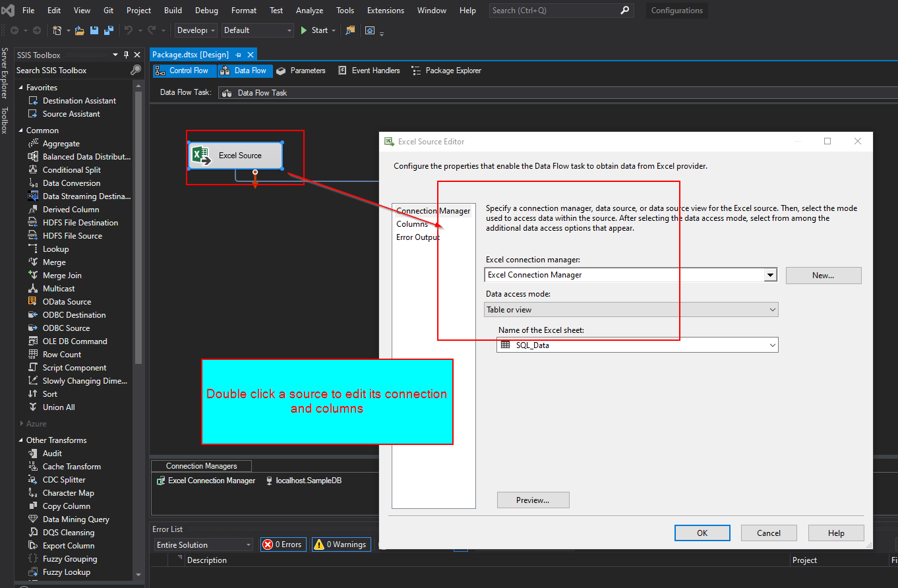Open the Data access mode dropdown
Image resolution: width=898 pixels, height=588 pixels.
[x=773, y=309]
